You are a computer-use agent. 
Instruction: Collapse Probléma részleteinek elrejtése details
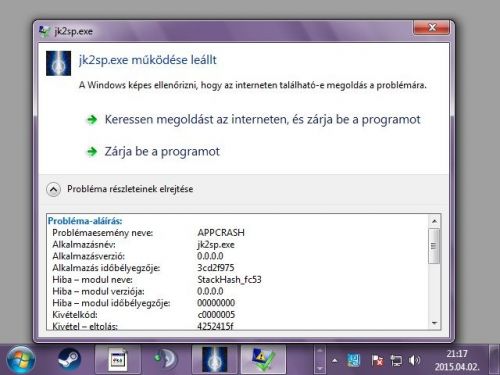click(53, 189)
